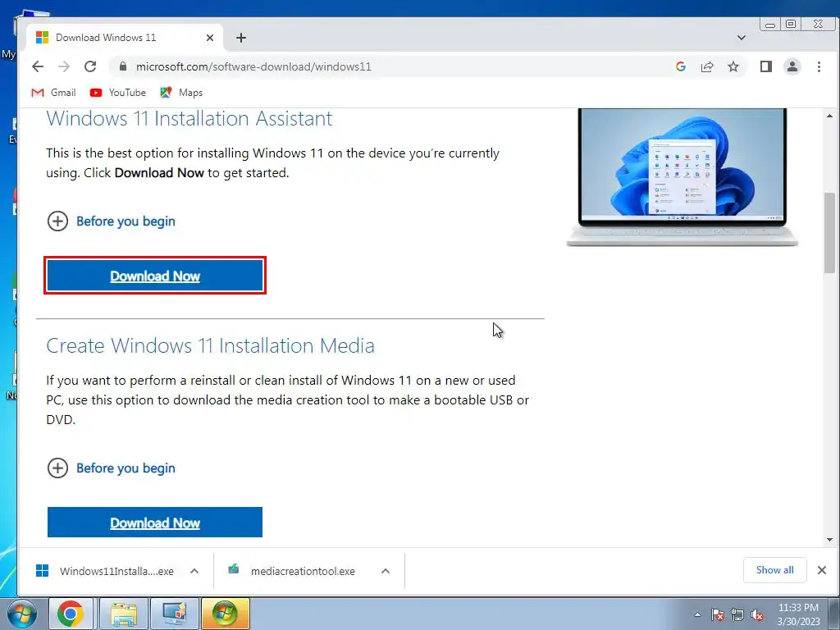Expand Before you begin under Installation Media
Viewport: 840px width, 630px height.
point(112,468)
